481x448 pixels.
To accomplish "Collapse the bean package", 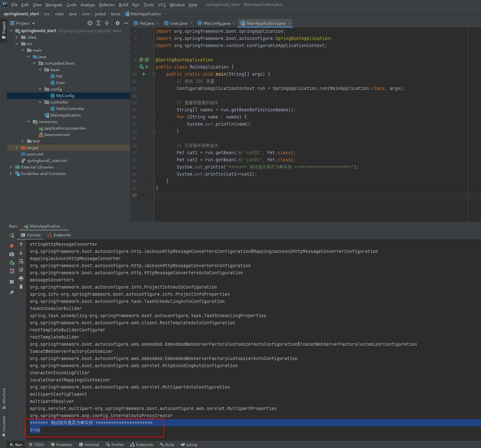I will click(x=40, y=70).
